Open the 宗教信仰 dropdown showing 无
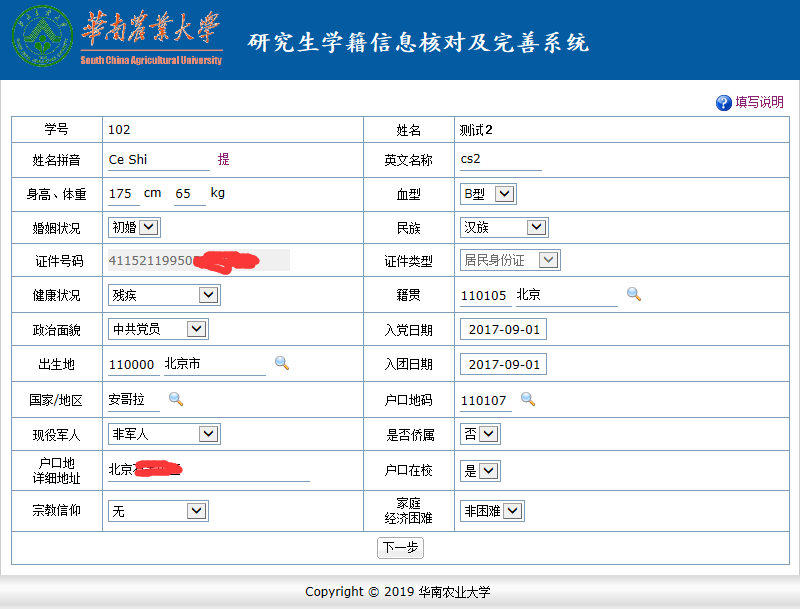802x609 pixels. (158, 511)
